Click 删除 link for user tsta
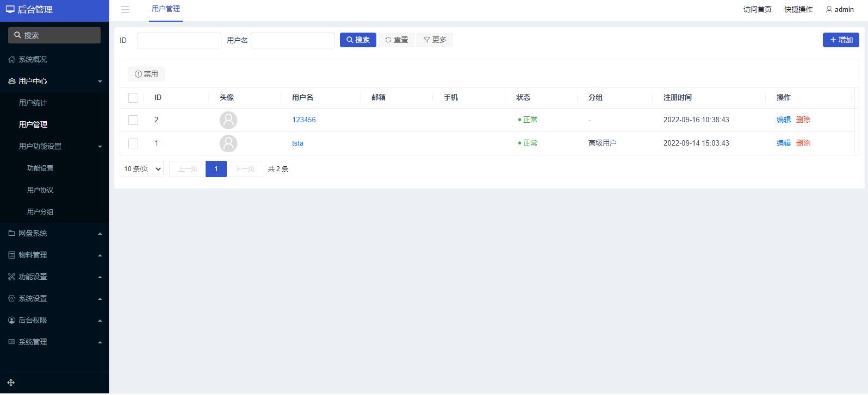Screen dimensions: 868x395 point(803,143)
